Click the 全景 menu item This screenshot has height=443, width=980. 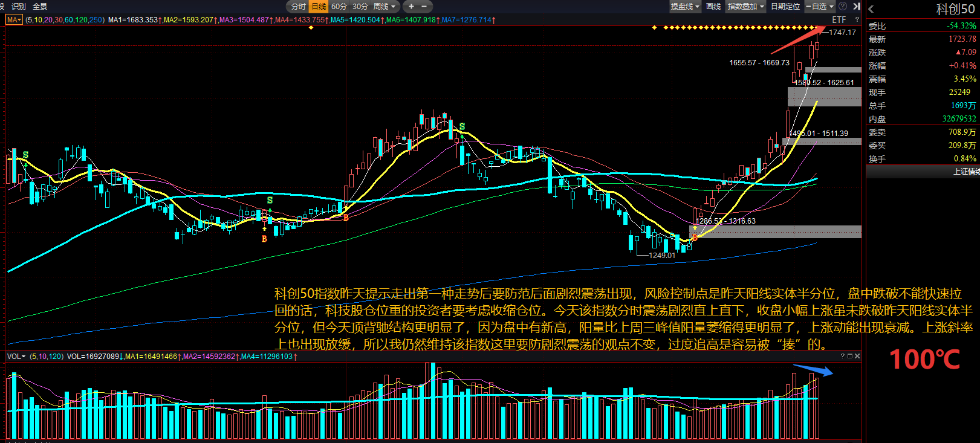pos(40,7)
